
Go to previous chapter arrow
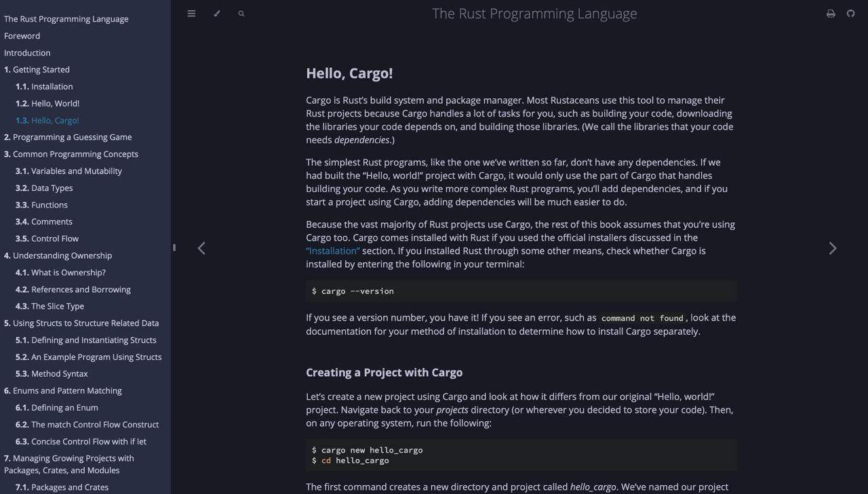coord(201,249)
